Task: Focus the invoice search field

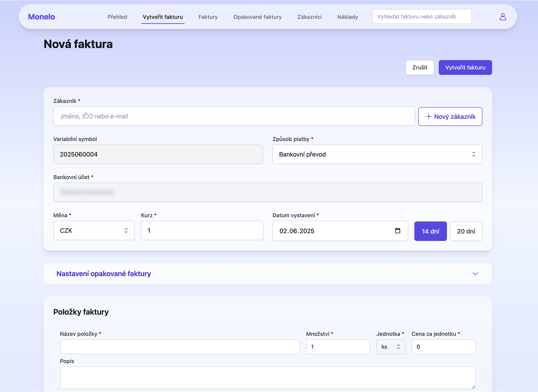Action: point(422,17)
